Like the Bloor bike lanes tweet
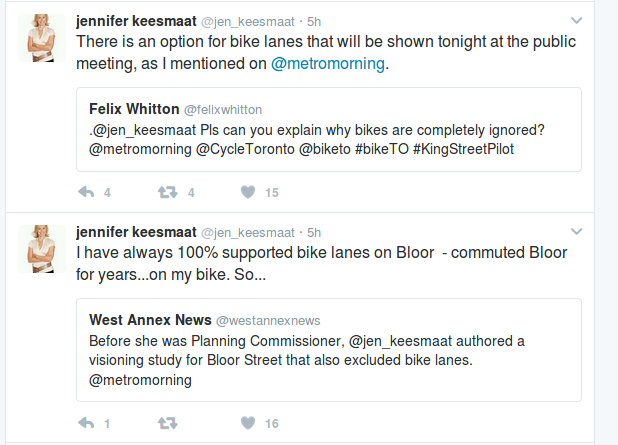Screen dimensions: 618x445 pos(246,423)
